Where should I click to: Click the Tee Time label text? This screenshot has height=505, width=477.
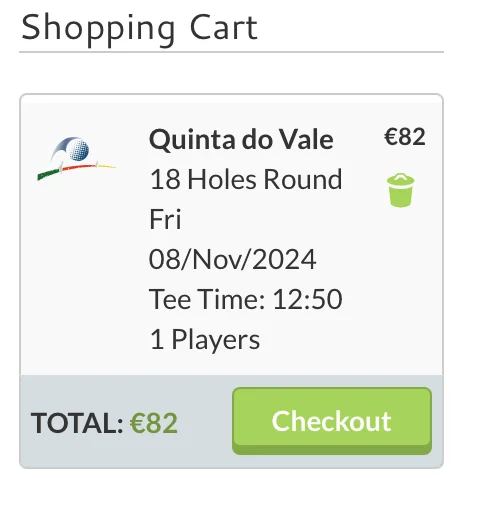[207, 299]
